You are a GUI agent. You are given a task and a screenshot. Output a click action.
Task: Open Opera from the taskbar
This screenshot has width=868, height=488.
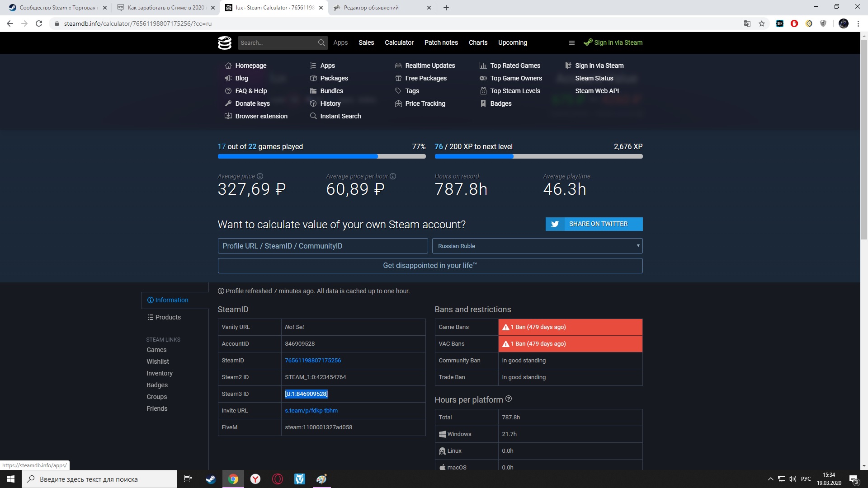pos(278,479)
